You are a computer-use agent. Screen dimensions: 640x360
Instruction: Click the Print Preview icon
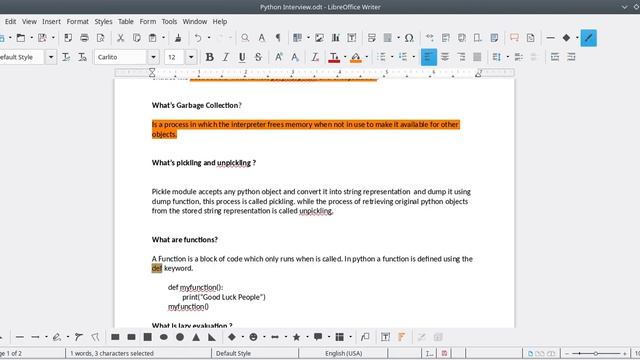pos(100,38)
